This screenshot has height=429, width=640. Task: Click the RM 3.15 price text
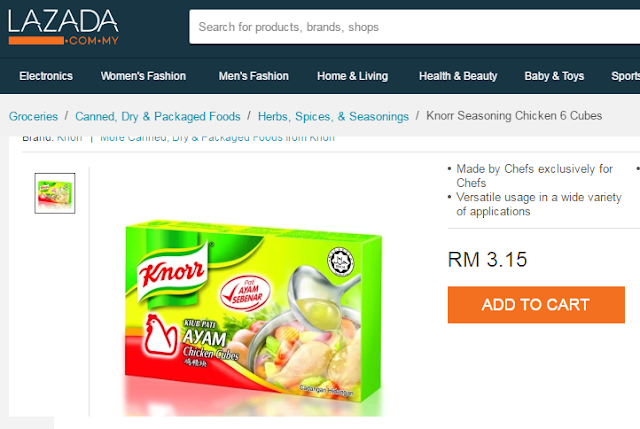pyautogui.click(x=487, y=260)
